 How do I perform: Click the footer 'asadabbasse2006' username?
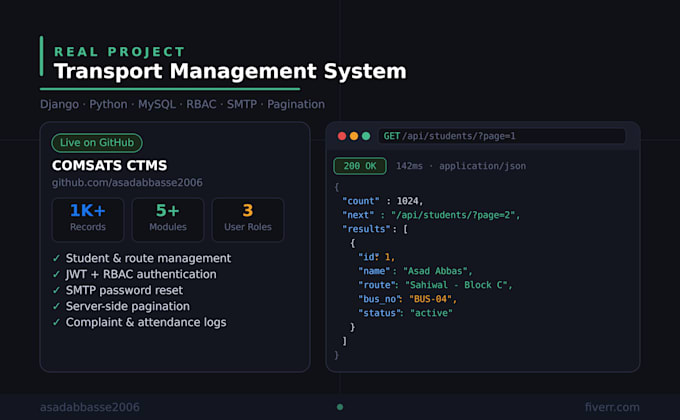click(x=90, y=407)
